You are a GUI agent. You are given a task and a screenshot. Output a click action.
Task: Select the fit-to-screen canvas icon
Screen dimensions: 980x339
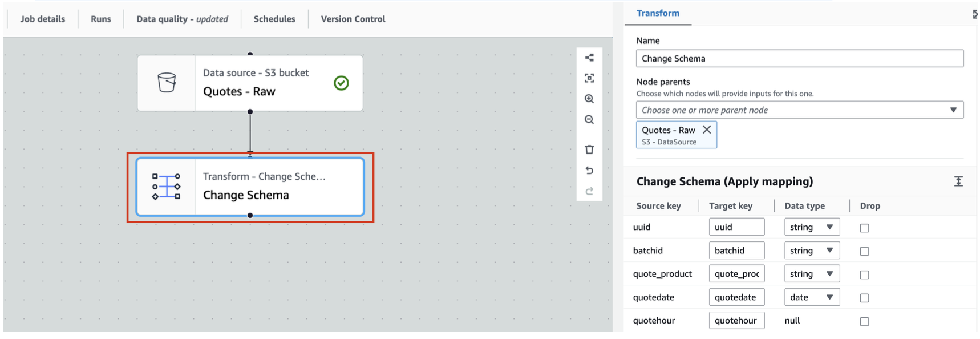click(589, 78)
